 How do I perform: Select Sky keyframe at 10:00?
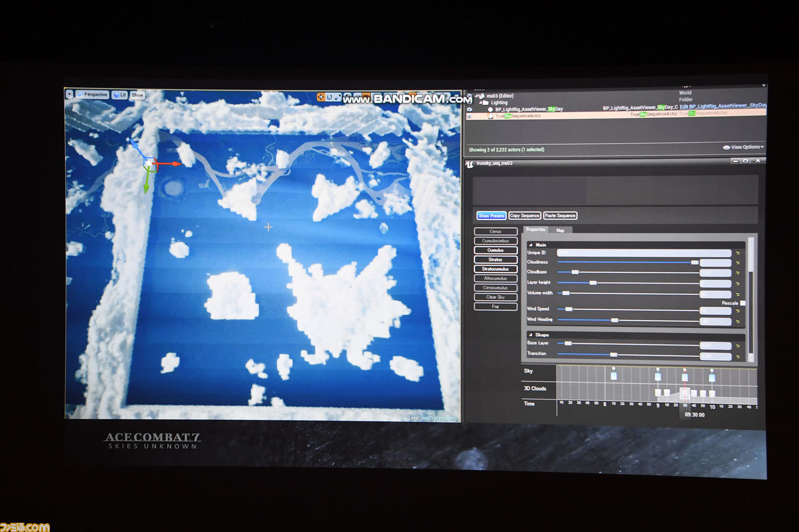coord(712,377)
